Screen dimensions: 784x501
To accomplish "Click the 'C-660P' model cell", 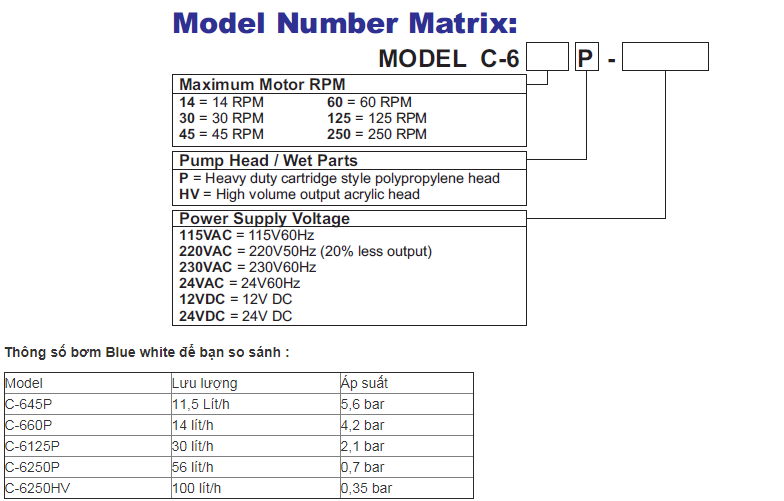I will (88, 425).
